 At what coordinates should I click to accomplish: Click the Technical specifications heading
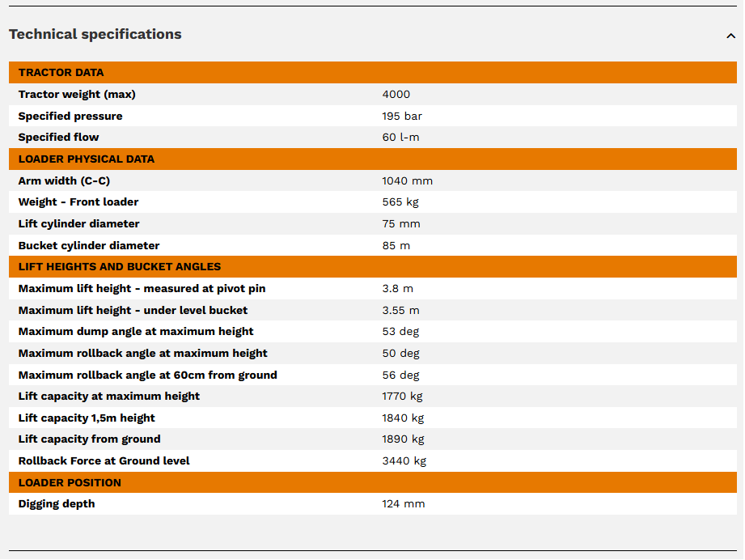95,34
